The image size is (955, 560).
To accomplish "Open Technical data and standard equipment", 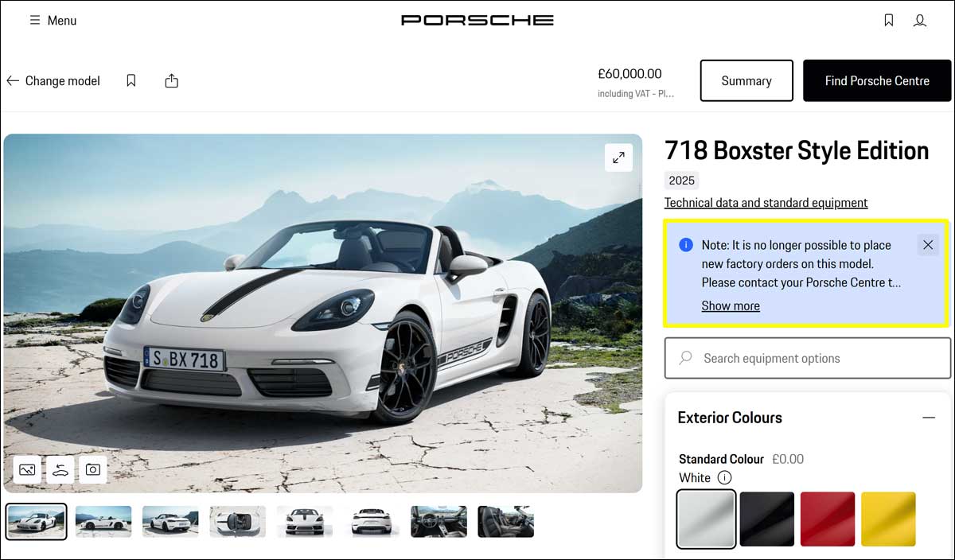I will 766,203.
